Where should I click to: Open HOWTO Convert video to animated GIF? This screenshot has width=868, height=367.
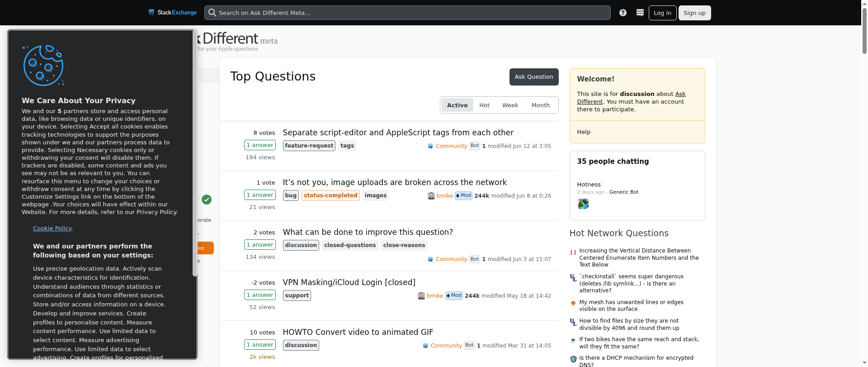358,332
